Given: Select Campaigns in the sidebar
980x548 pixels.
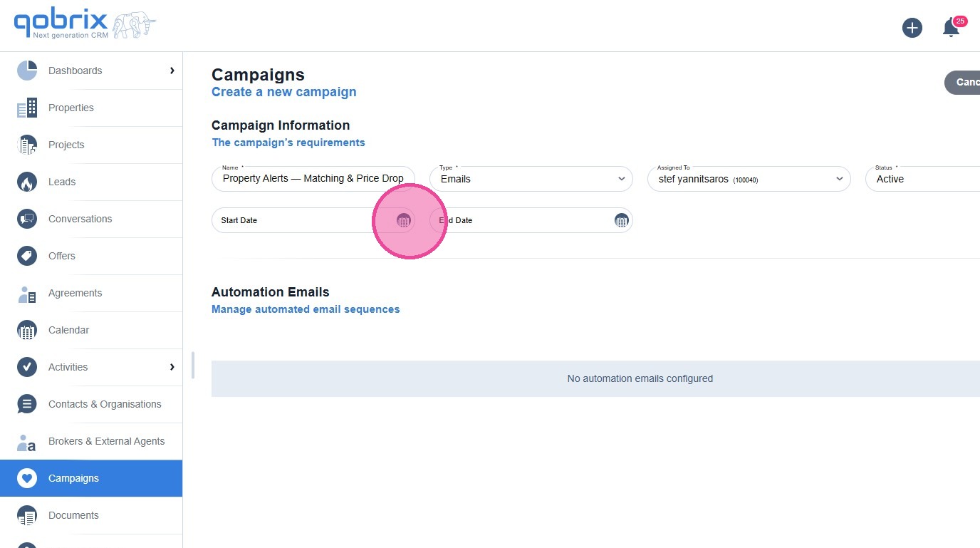Looking at the screenshot, I should (91, 478).
